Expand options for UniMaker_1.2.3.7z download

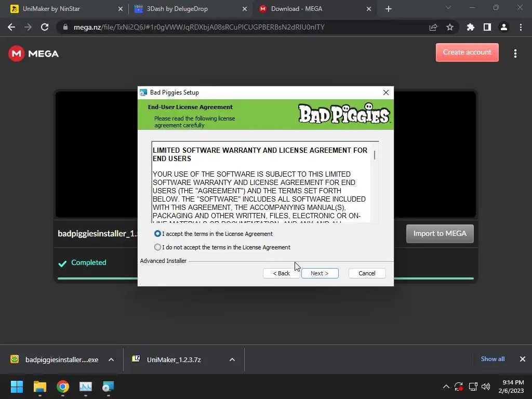pyautogui.click(x=232, y=360)
